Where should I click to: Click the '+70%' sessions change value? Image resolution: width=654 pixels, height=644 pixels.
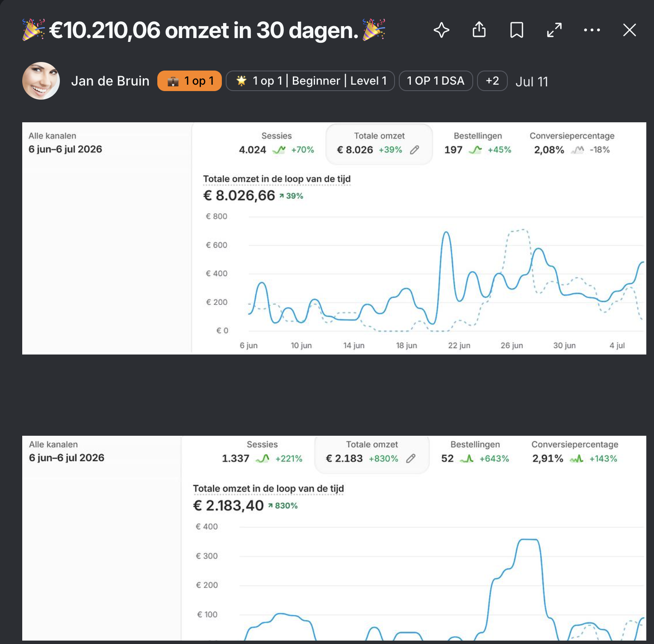tap(303, 150)
